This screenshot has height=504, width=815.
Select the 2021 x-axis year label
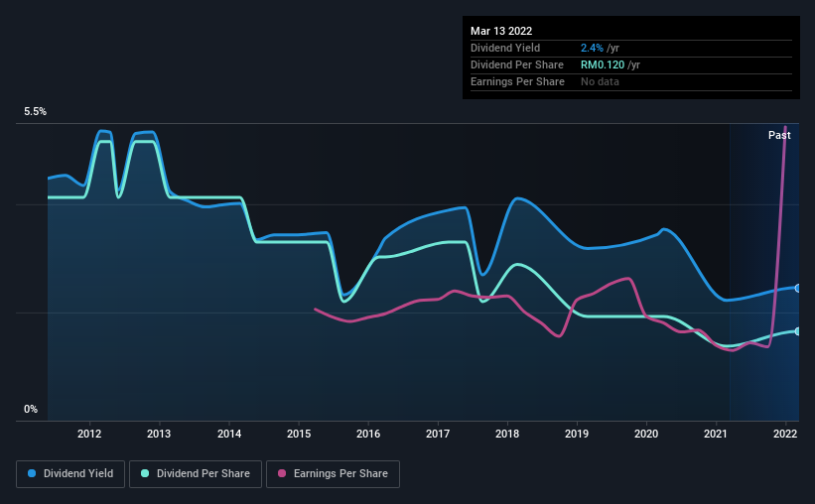click(x=716, y=434)
